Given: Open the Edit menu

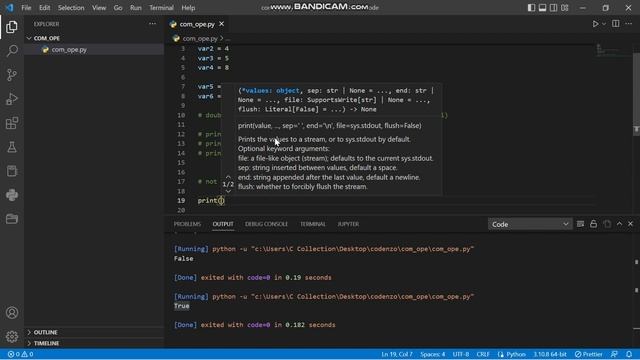Looking at the screenshot, I should pos(44,8).
